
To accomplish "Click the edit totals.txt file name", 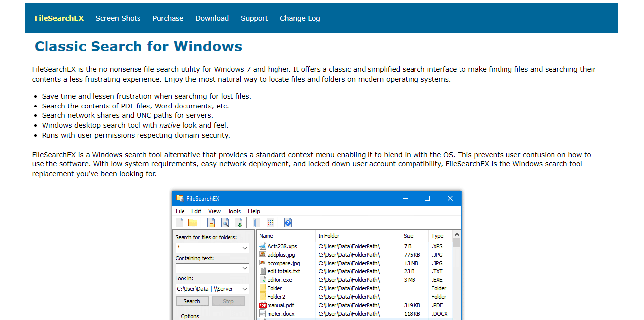I will [283, 271].
